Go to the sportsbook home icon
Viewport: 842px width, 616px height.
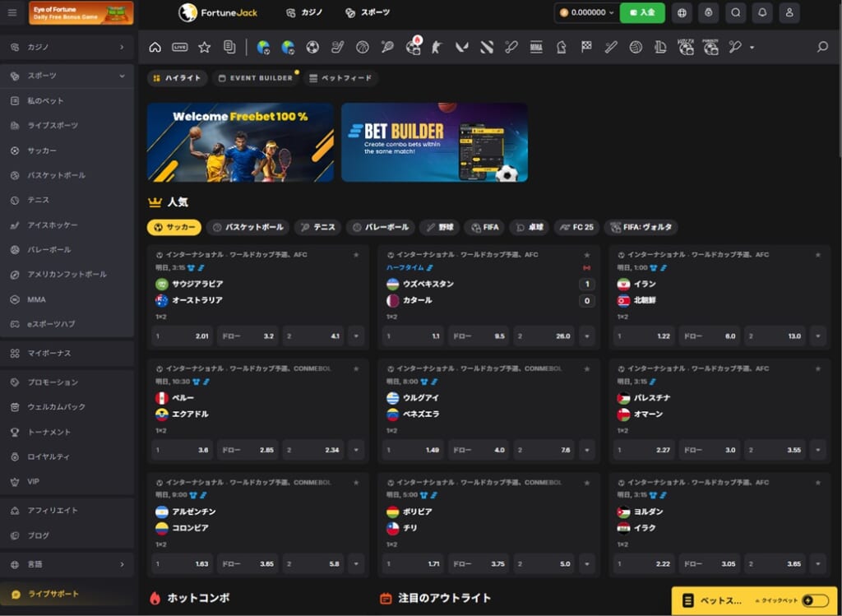pyautogui.click(x=155, y=47)
